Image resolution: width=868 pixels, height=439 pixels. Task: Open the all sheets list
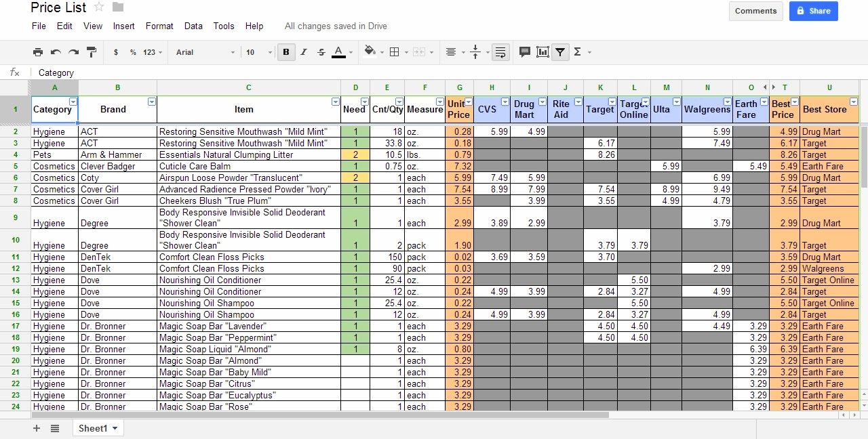click(55, 428)
